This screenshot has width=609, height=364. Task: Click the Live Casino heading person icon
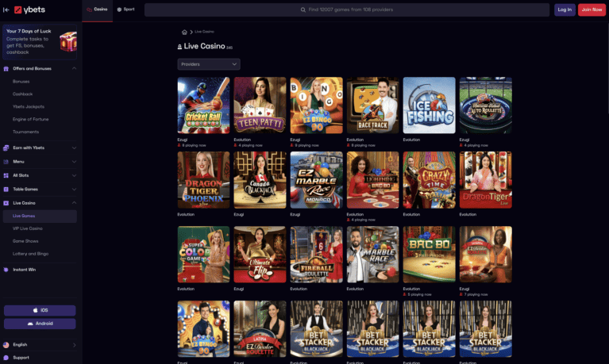tap(179, 47)
